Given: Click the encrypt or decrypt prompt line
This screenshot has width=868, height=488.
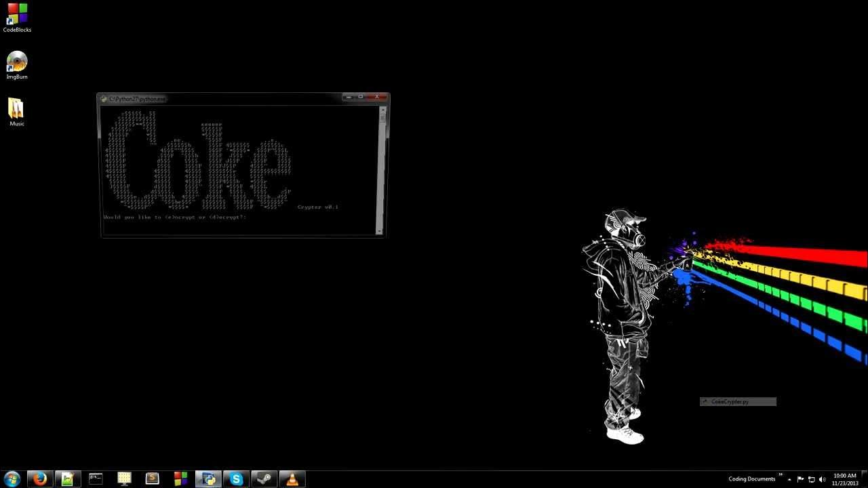Looking at the screenshot, I should [174, 218].
